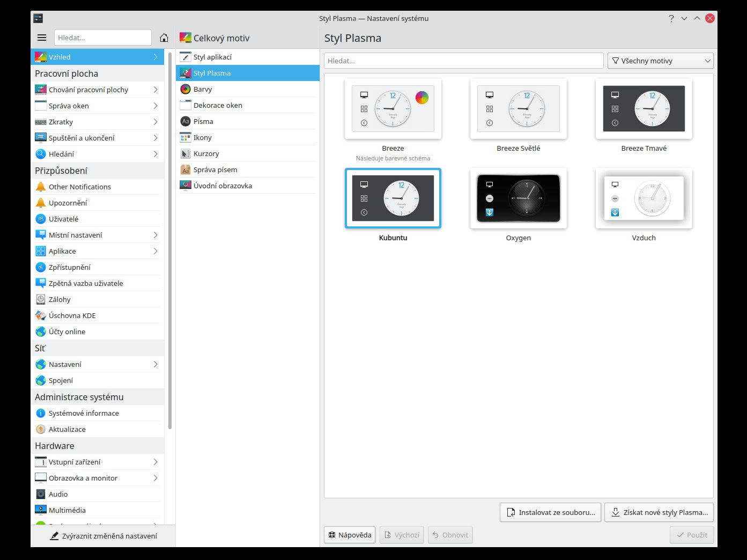Open the Nápověda help button
Image resolution: width=747 pixels, height=560 pixels.
[350, 535]
